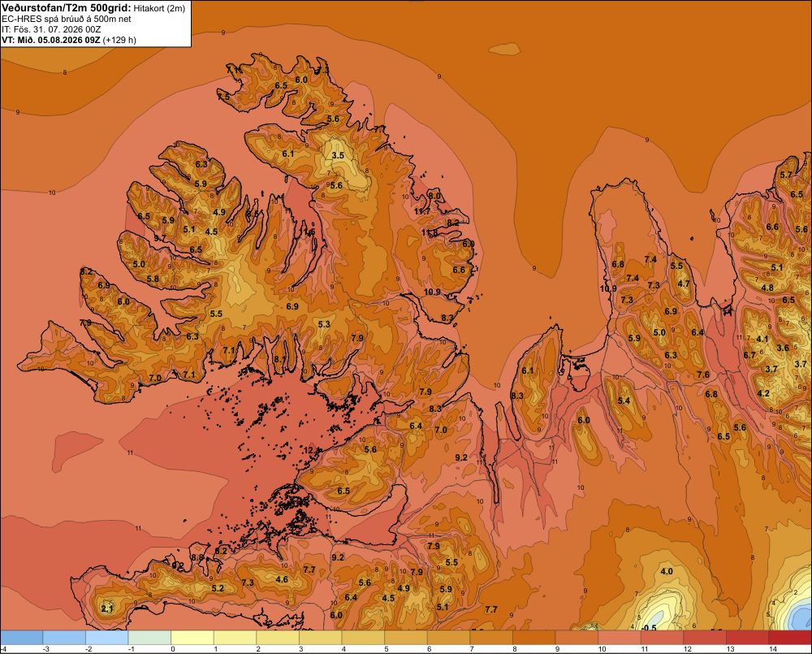Viewport: 812px width, 654px height.
Task: Click the 7.6 temperature label
Action: (702, 375)
